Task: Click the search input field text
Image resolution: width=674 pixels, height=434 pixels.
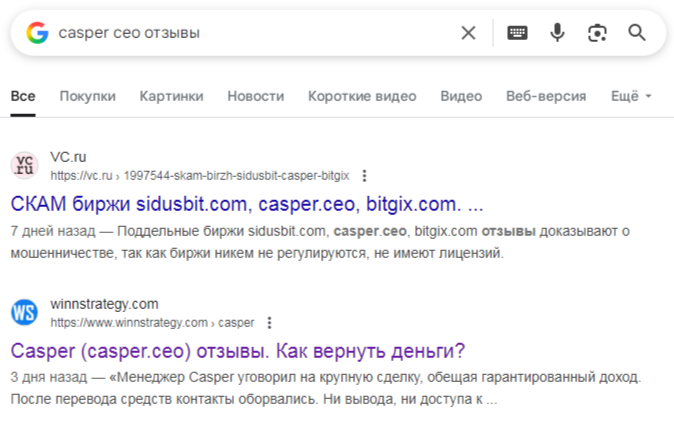Action: pyautogui.click(x=129, y=33)
